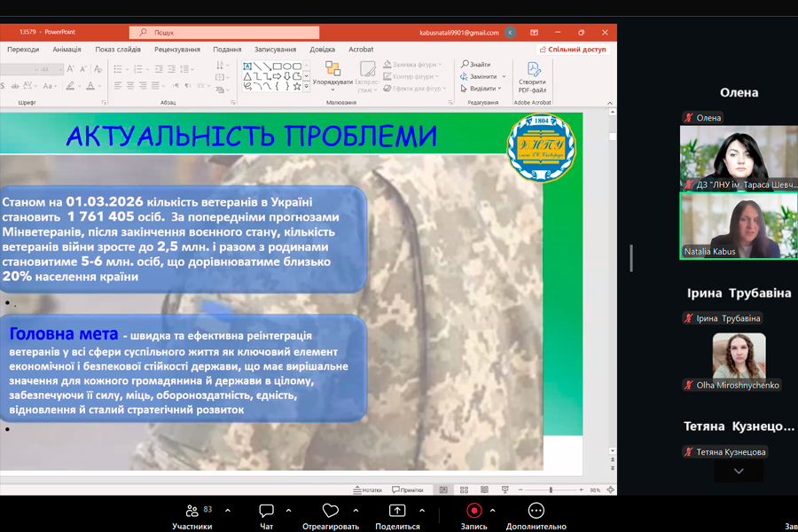Viewport: 798px width, 532px height.
Task: Toggle the Нотатки notes pane
Action: [367, 489]
